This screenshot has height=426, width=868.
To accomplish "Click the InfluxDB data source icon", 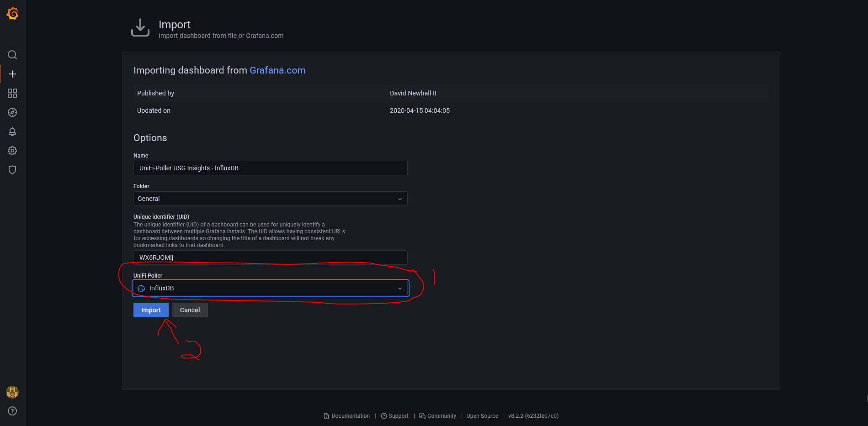I will [x=141, y=288].
